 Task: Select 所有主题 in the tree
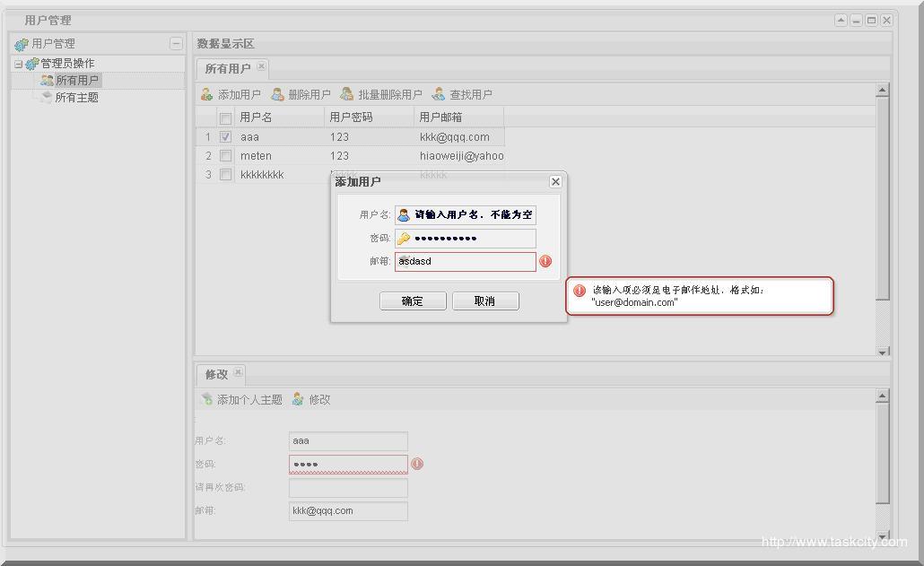76,98
